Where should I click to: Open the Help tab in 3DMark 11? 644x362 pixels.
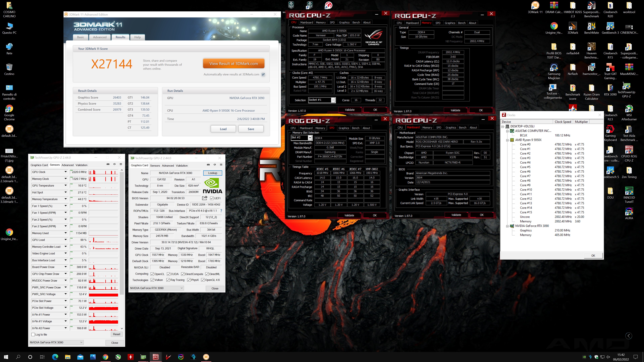pyautogui.click(x=138, y=37)
